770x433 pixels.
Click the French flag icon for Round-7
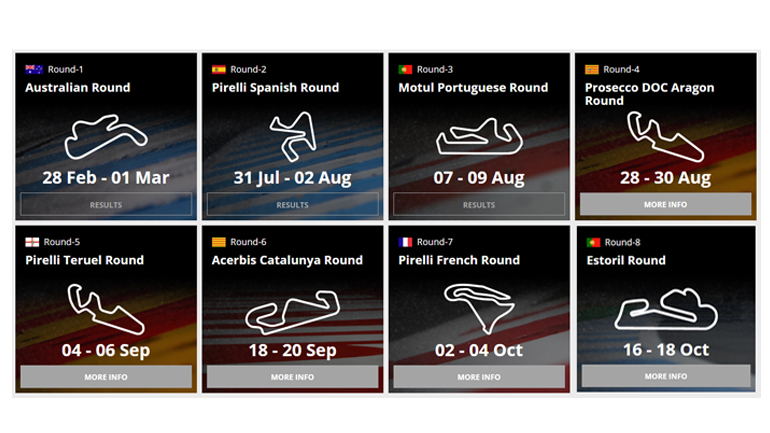(405, 242)
